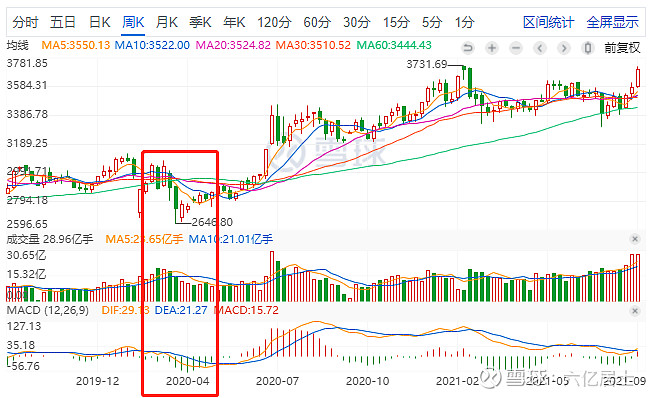The image size is (653, 398).
Task: Click the MA60 green average label
Action: 394,45
